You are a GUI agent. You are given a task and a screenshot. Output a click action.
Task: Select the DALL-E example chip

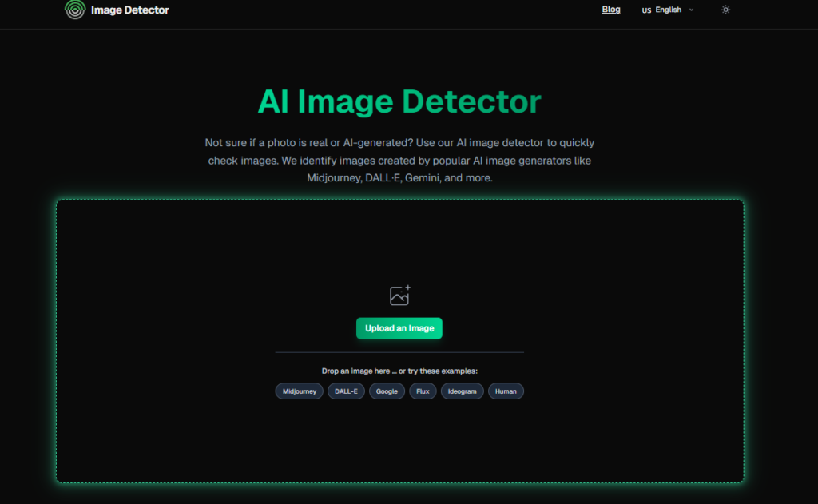[346, 391]
